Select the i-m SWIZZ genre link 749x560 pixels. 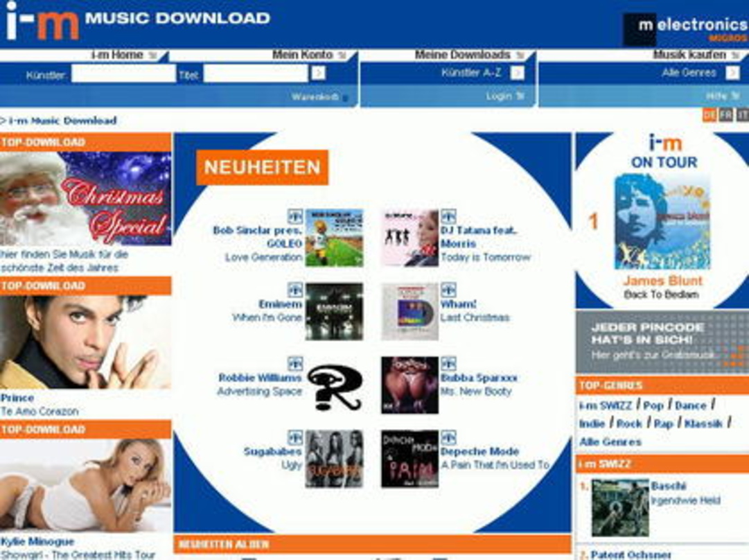coord(605,405)
